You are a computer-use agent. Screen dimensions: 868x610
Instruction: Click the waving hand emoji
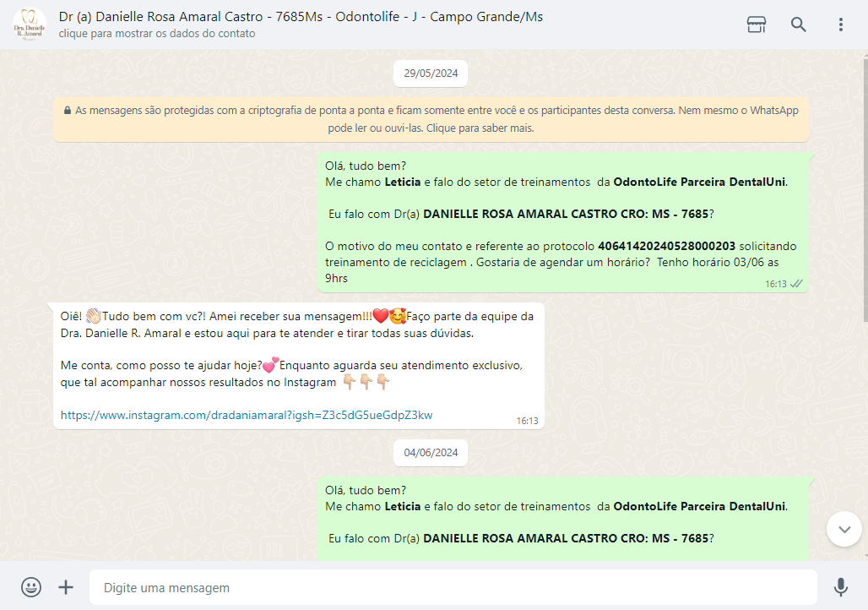click(x=93, y=316)
